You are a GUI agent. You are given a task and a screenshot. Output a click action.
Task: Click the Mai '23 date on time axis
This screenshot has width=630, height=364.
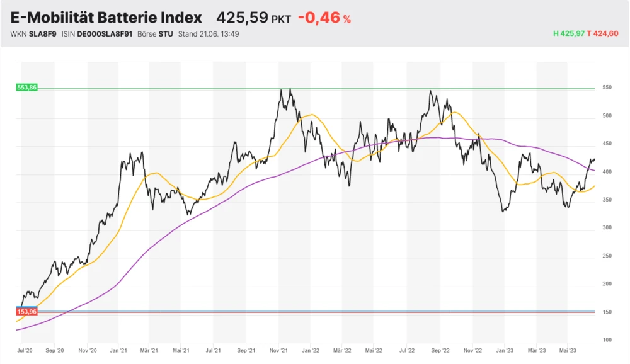pos(568,350)
